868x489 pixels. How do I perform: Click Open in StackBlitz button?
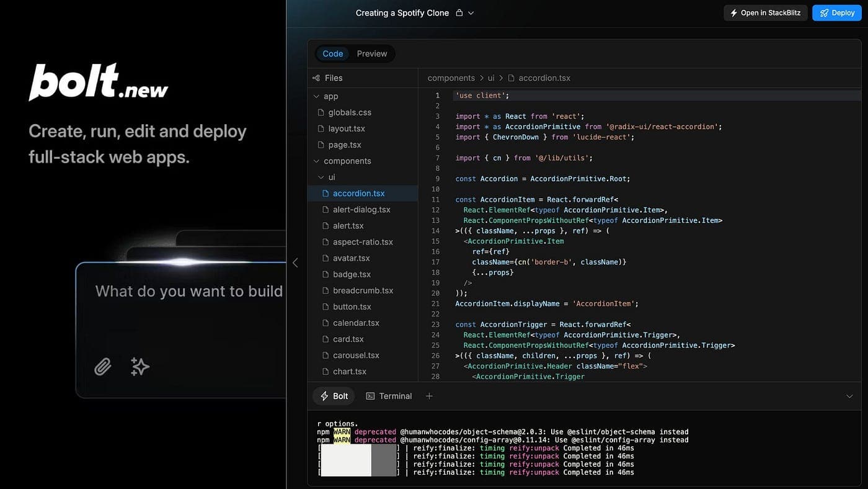[766, 12]
